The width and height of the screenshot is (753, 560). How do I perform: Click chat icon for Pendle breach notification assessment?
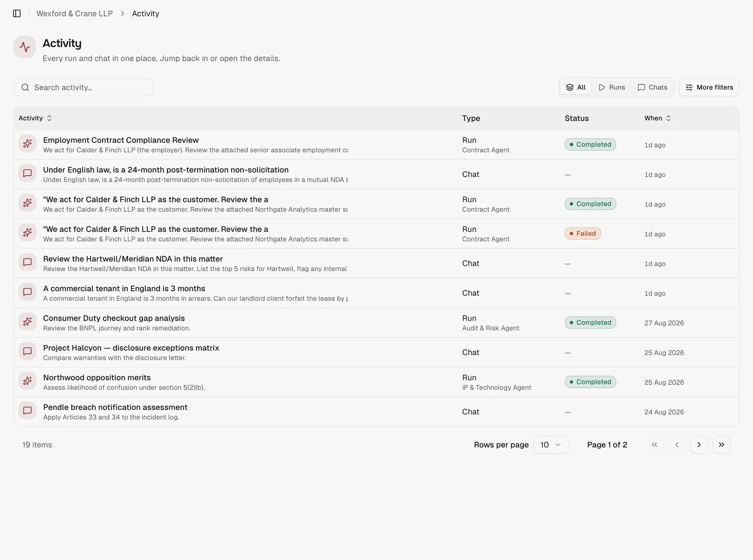coord(27,411)
